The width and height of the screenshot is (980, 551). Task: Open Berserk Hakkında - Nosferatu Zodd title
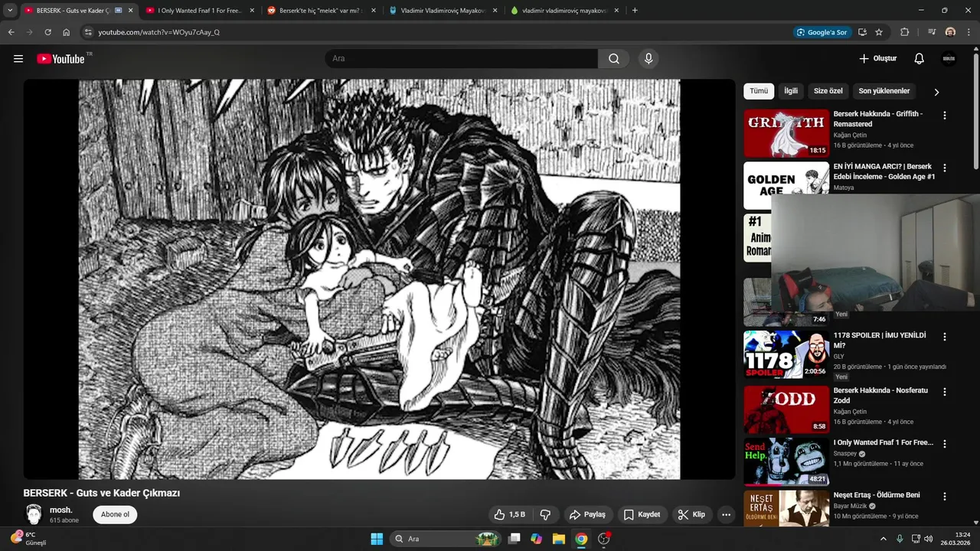880,395
